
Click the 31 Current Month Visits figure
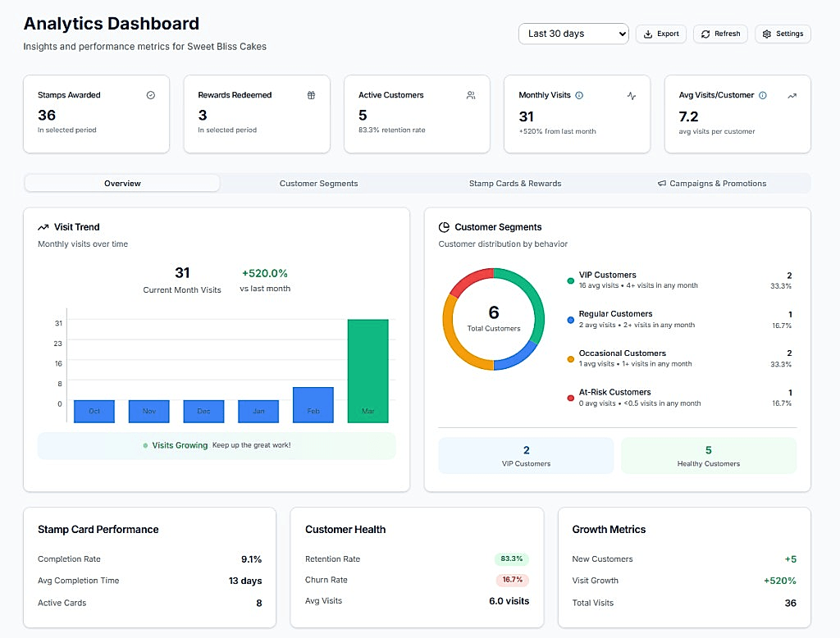pos(182,272)
